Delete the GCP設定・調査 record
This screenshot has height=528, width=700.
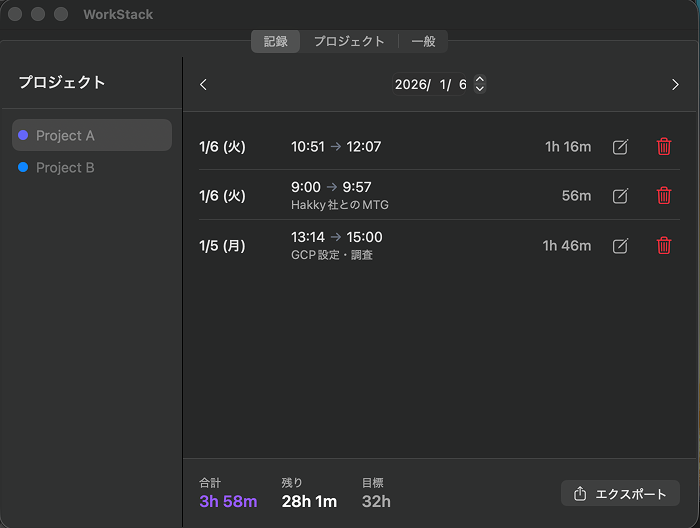pyautogui.click(x=664, y=245)
